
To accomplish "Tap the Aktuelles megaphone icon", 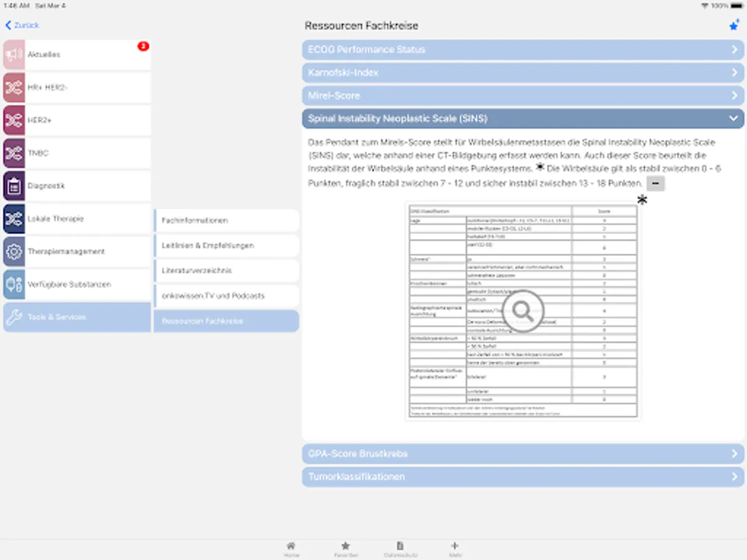I will 14,55.
